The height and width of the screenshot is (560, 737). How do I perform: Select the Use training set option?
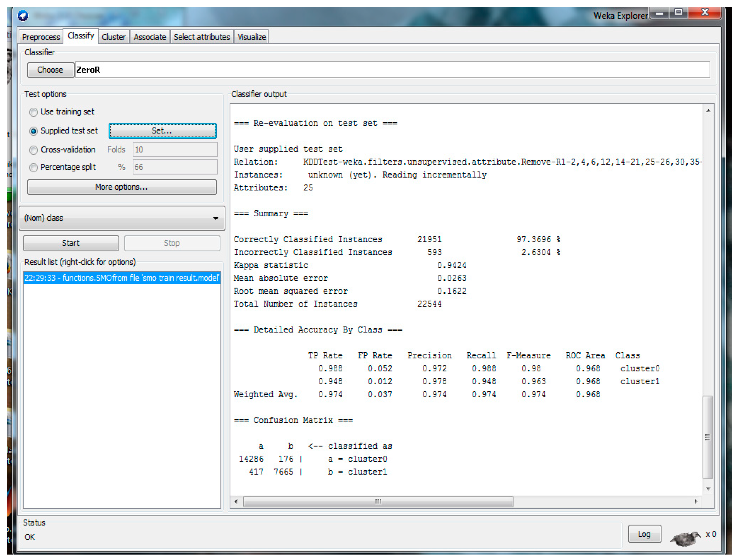33,112
